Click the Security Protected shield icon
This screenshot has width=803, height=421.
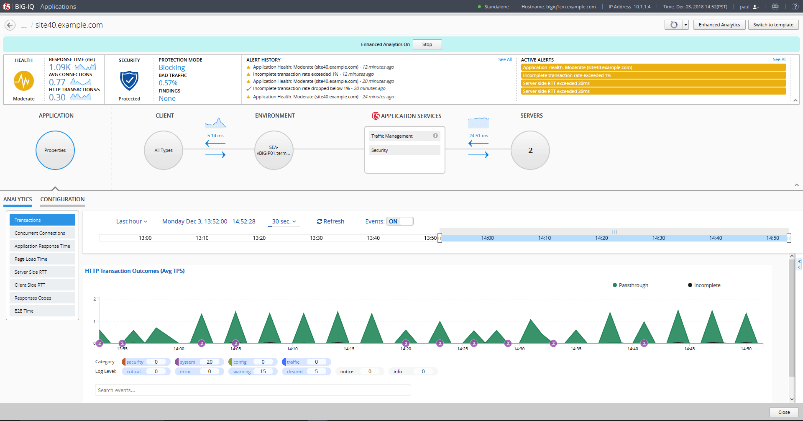127,78
